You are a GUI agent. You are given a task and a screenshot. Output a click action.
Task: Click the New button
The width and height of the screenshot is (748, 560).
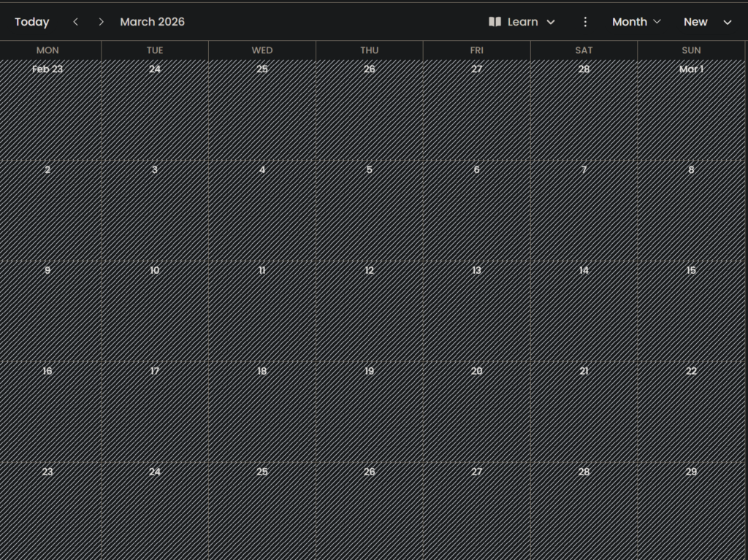(x=695, y=22)
